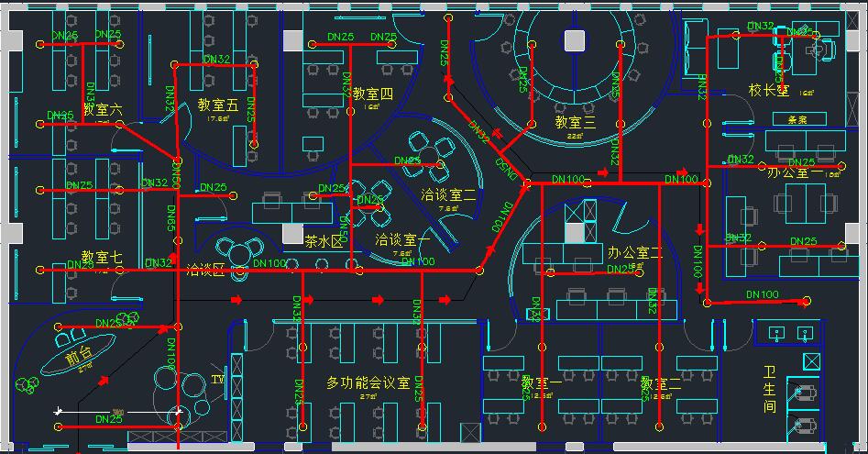Click the 茶水区 text label
Viewport: 868px width, 454px height.
point(324,241)
